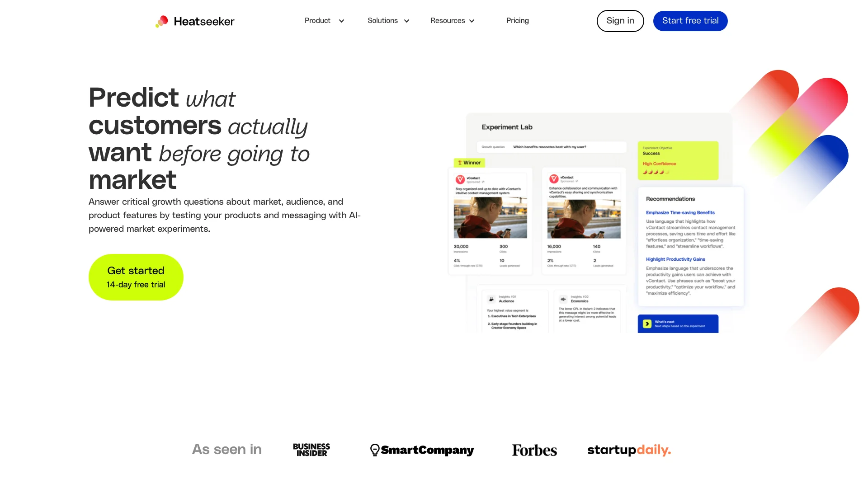Click the Pricing menu item
This screenshot has width=868, height=488.
(518, 21)
